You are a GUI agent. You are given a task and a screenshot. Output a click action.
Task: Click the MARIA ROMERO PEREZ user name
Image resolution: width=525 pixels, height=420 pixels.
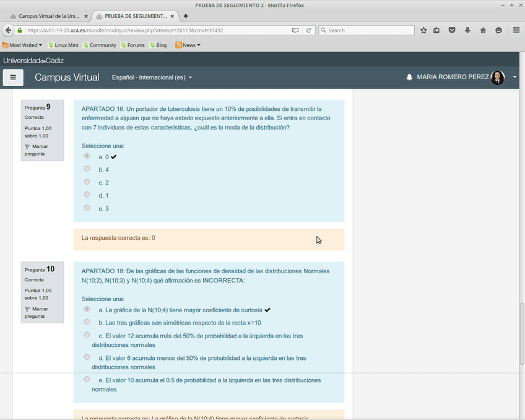click(453, 77)
